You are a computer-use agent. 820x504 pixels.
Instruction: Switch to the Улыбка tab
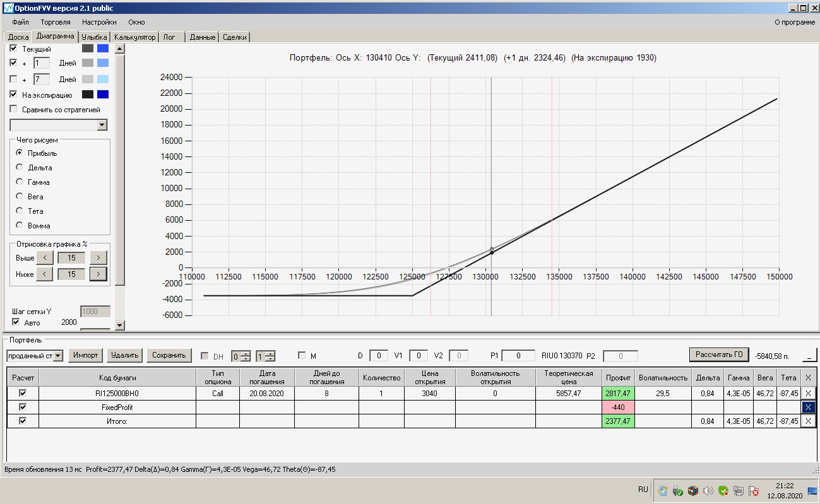pyautogui.click(x=95, y=37)
